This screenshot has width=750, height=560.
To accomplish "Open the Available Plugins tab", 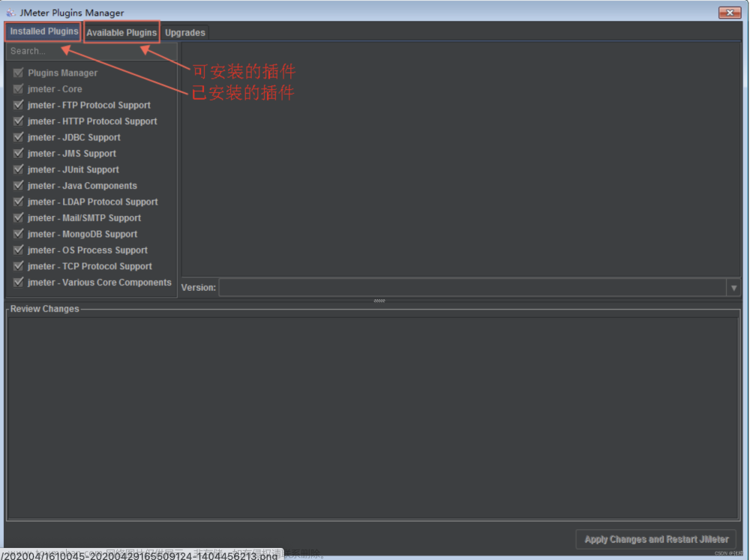I will click(121, 32).
